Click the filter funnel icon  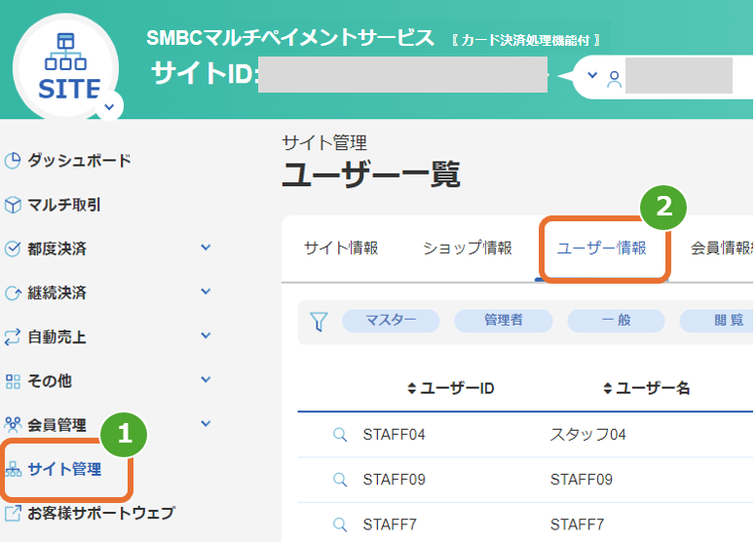tap(318, 322)
